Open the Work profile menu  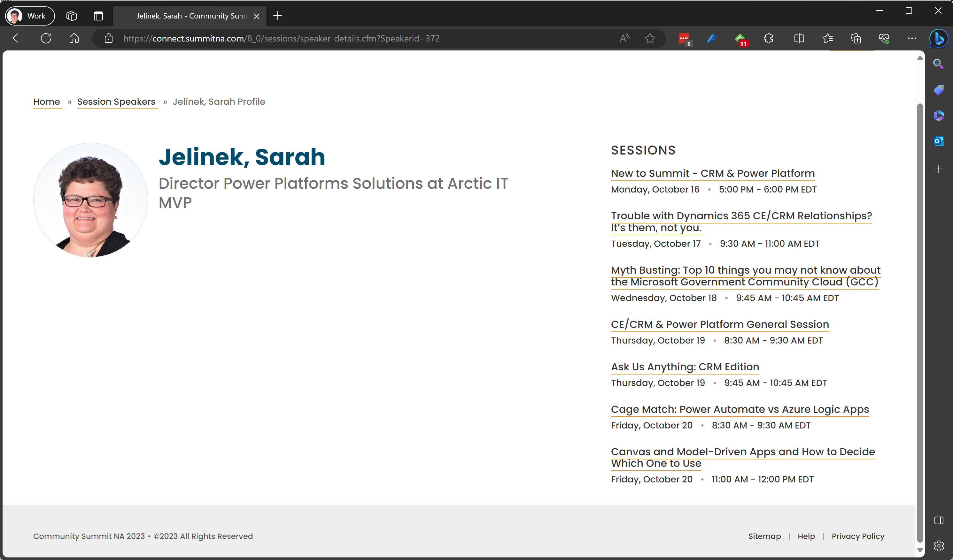click(29, 16)
